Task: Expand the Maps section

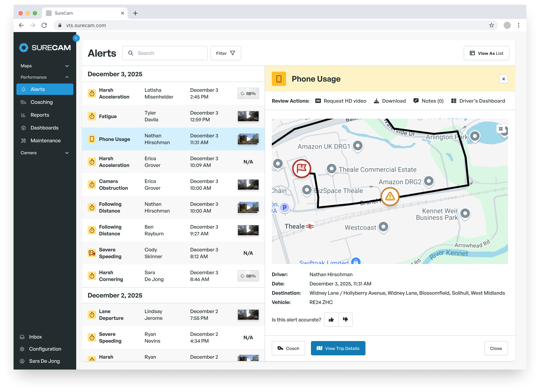Action: click(x=67, y=66)
